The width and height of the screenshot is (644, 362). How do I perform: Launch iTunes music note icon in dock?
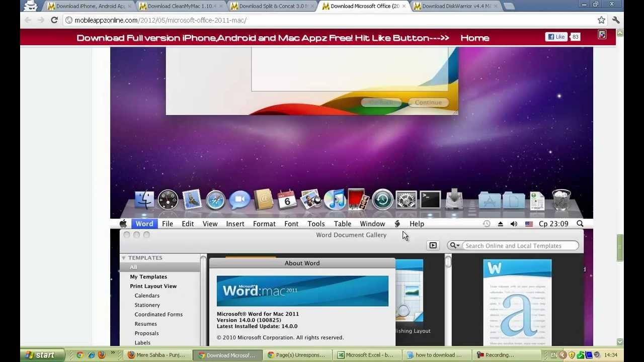(335, 200)
